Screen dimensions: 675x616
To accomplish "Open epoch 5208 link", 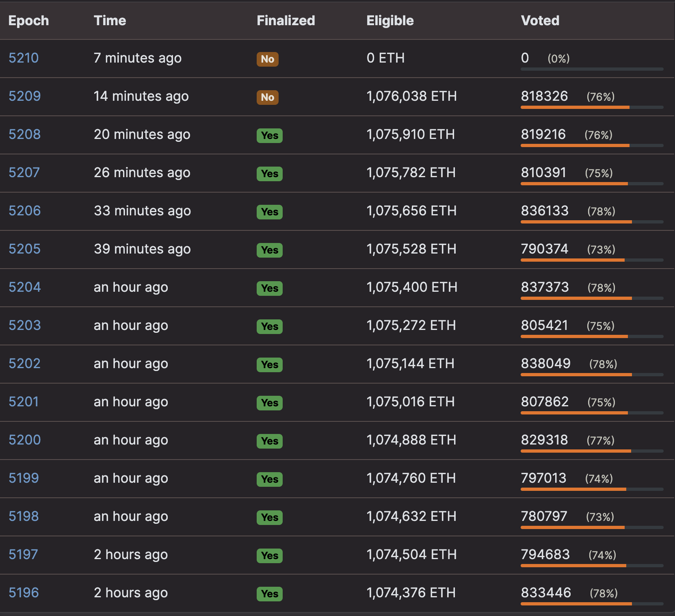I will coord(25,134).
